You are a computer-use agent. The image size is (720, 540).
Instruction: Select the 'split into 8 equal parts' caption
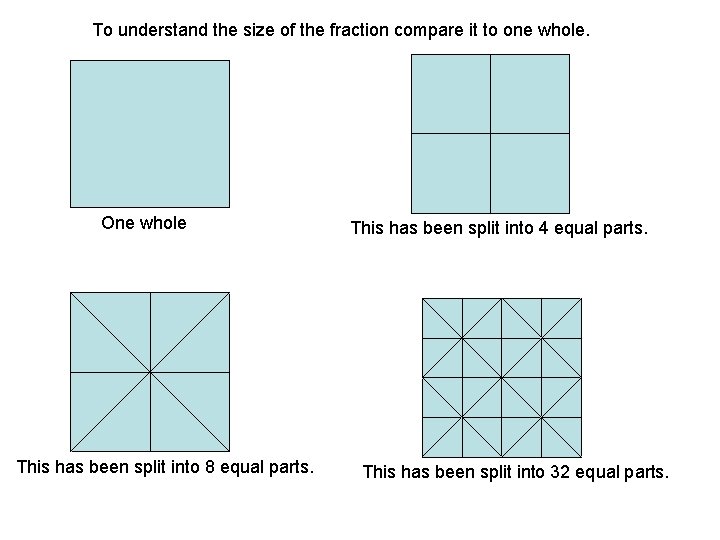click(165, 467)
